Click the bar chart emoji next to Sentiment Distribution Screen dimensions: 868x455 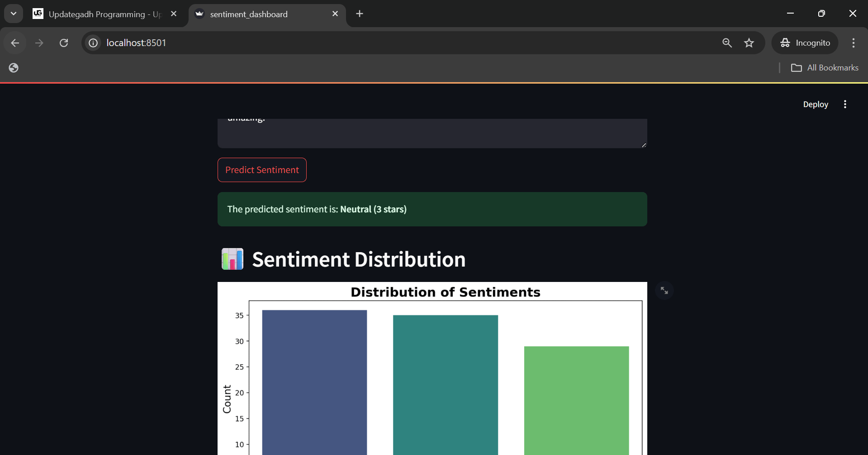(232, 259)
